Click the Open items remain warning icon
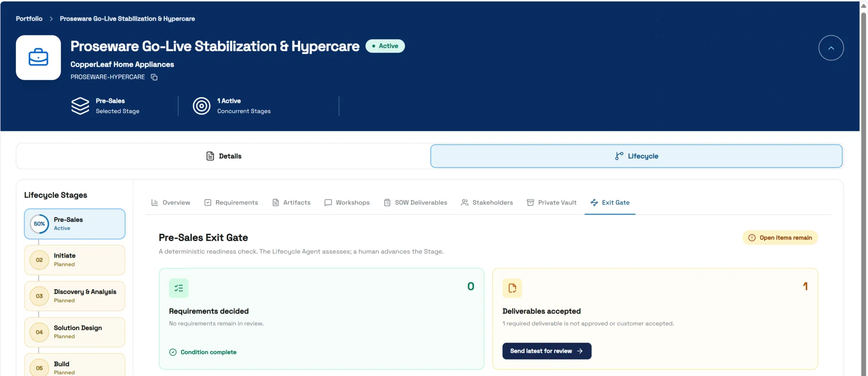Viewport: 868px width, 376px height. coord(752,238)
